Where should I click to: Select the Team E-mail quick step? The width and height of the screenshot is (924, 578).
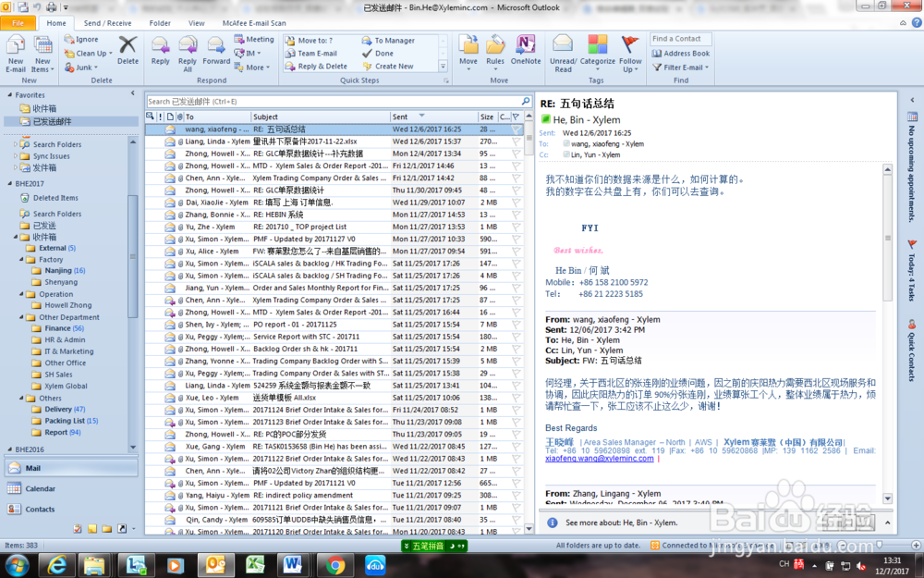click(311, 53)
